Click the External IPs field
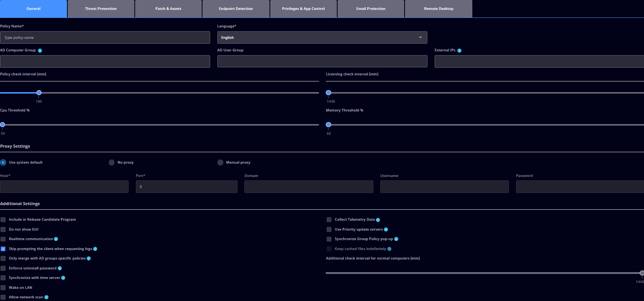 pyautogui.click(x=539, y=61)
